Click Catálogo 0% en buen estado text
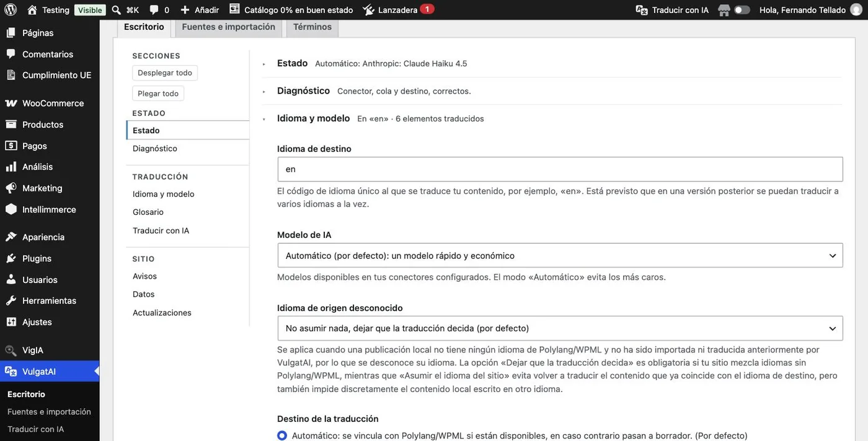Screen dimensions: 868x441 [299, 10]
